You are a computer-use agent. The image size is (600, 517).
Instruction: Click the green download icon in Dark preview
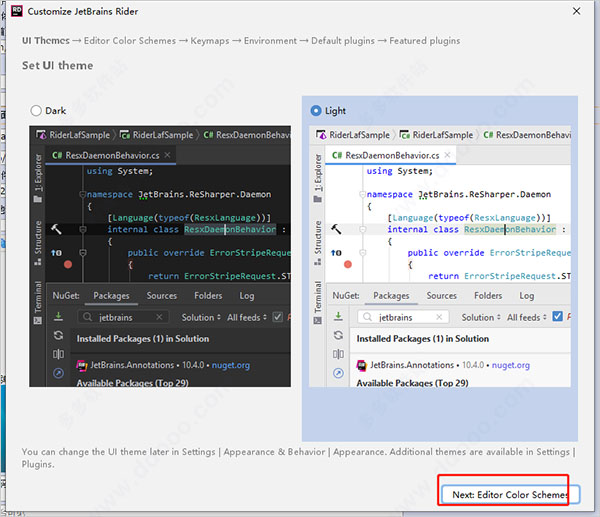58,316
